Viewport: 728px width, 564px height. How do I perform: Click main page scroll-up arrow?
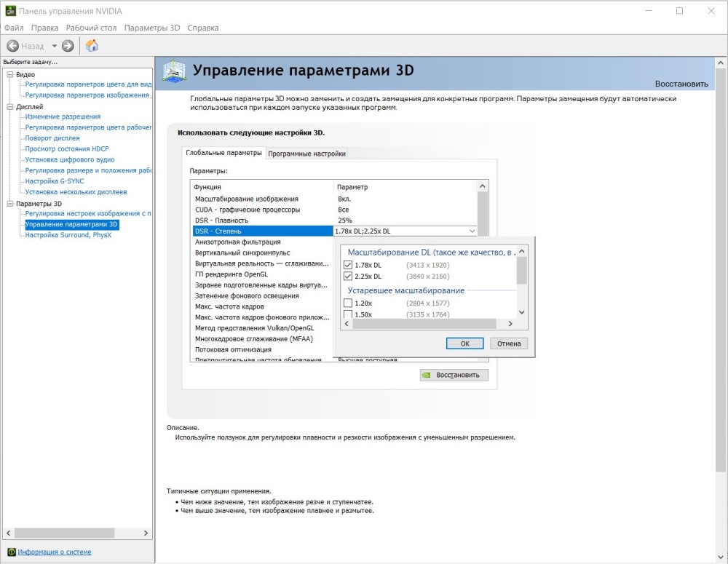point(721,63)
